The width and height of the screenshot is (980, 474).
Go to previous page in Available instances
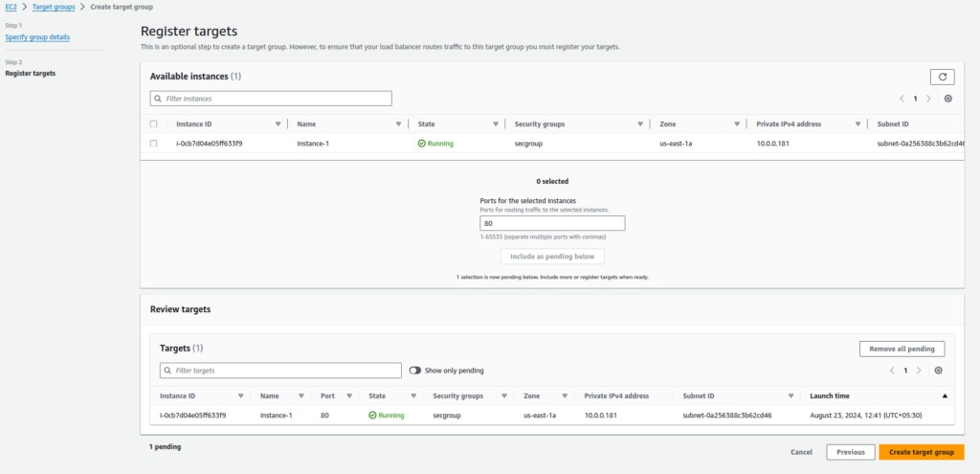pyautogui.click(x=902, y=99)
